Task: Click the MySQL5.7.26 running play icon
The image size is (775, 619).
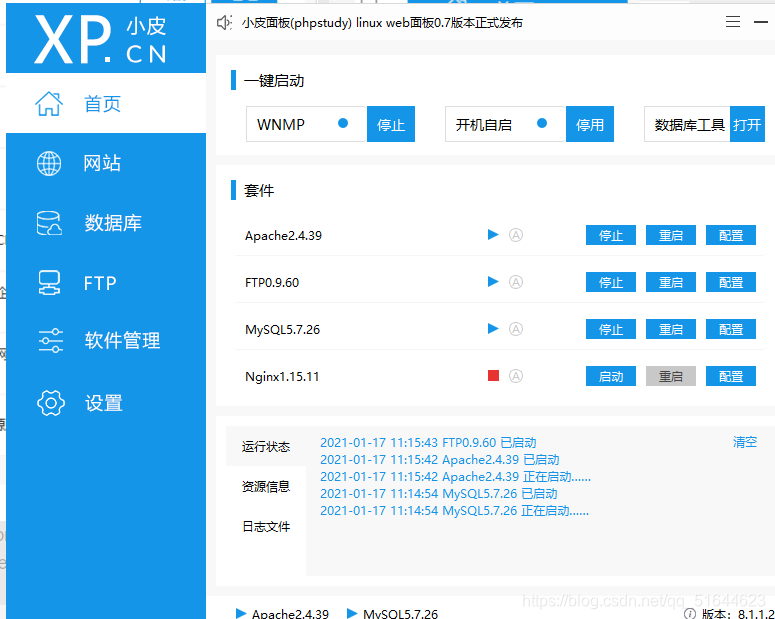Action: [x=493, y=328]
